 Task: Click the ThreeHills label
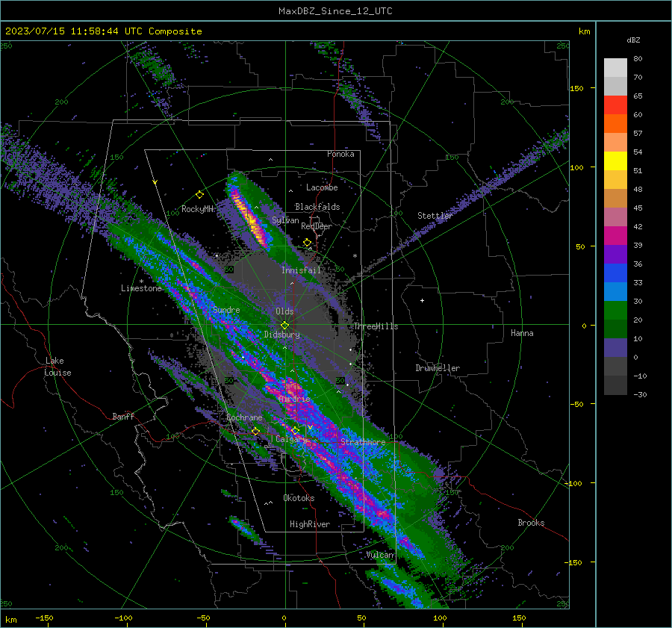click(x=376, y=326)
